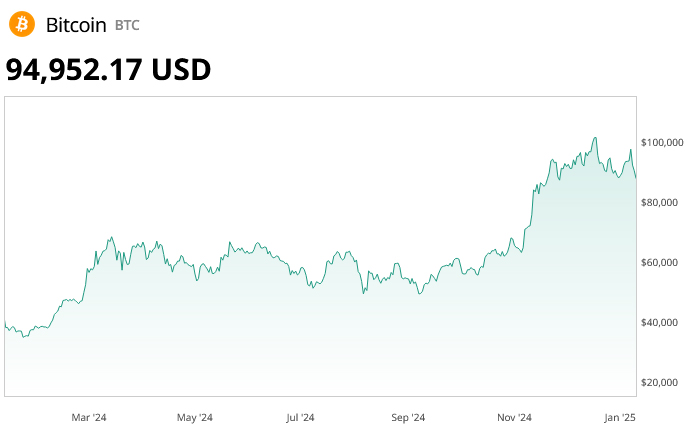Viewport: 690px width, 431px height.
Task: Select the Nov '24 date axis label
Action: [x=514, y=416]
